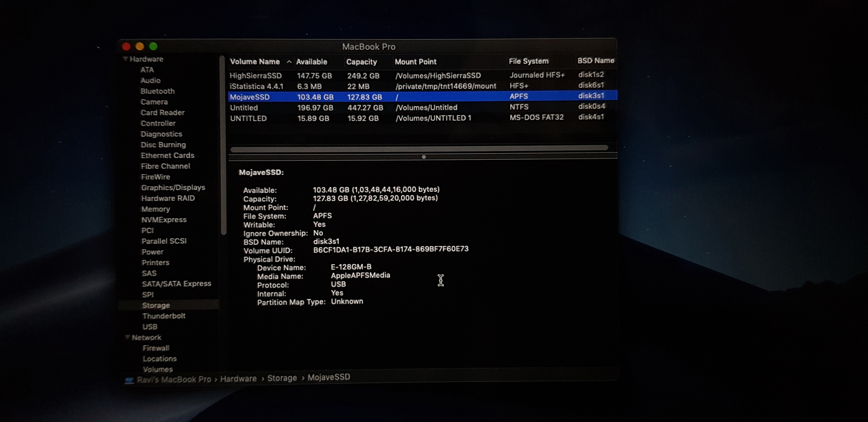Open Parallel SCSI info

point(164,241)
